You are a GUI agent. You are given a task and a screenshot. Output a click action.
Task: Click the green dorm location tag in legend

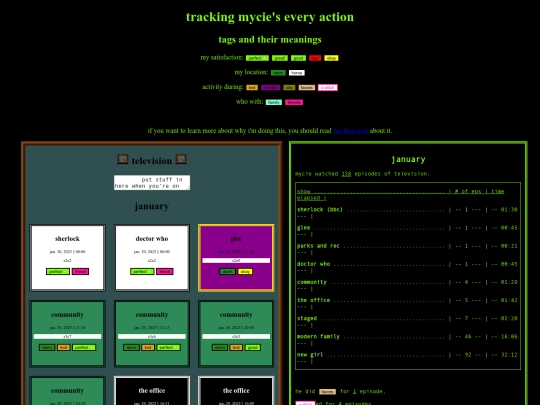point(278,73)
